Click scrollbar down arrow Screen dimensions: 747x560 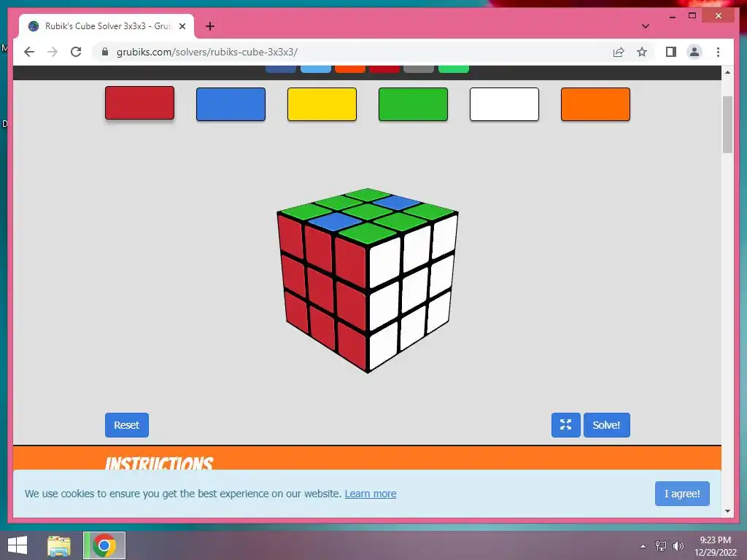click(727, 511)
